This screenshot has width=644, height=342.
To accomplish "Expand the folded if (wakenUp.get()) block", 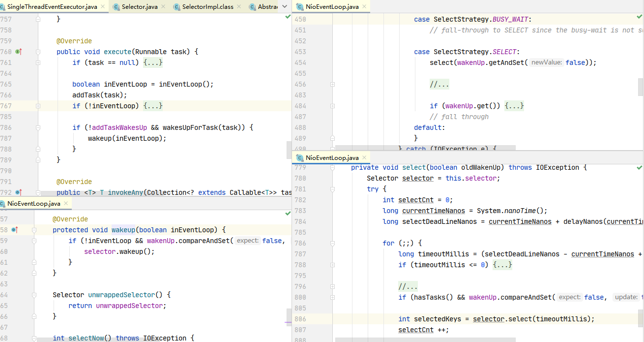I will (x=514, y=106).
